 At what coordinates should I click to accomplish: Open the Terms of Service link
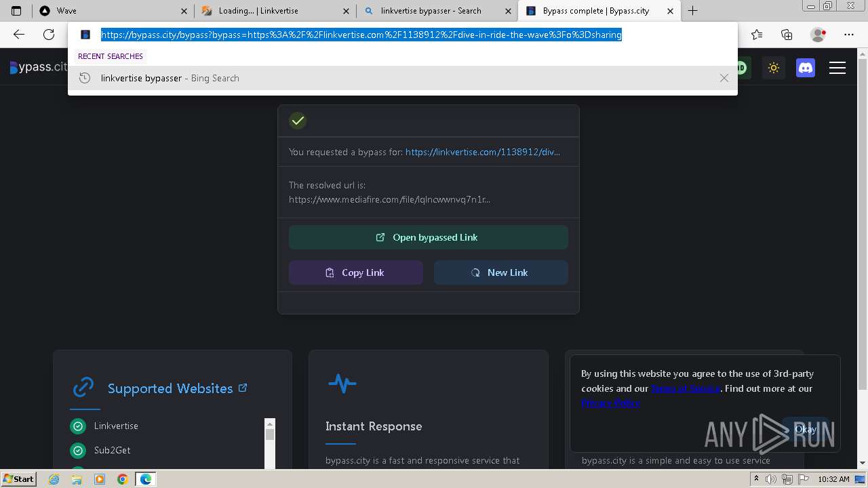686,388
